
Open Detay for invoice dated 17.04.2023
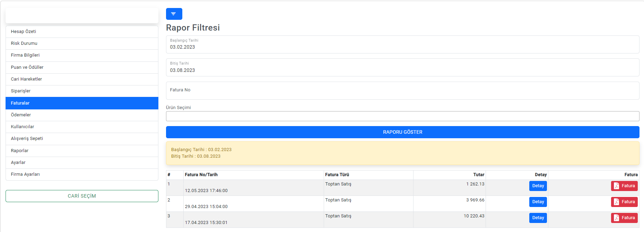click(538, 218)
